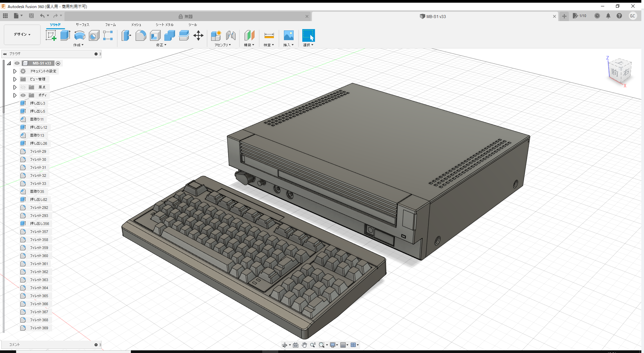Select the Create Sketch tool

tap(51, 35)
